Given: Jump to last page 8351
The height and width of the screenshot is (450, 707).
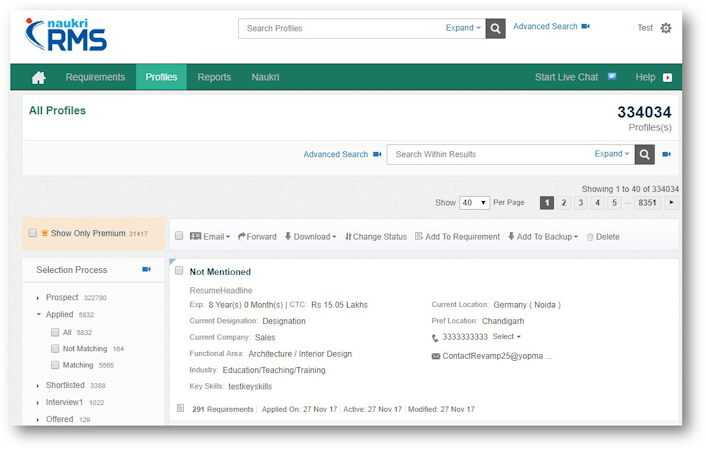Looking at the screenshot, I should (x=647, y=203).
